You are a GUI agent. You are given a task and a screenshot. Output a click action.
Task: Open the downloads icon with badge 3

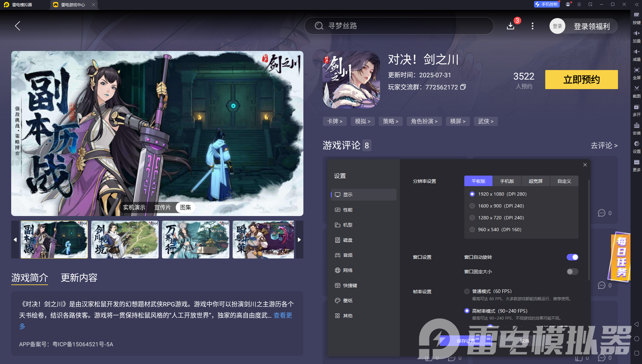[510, 26]
